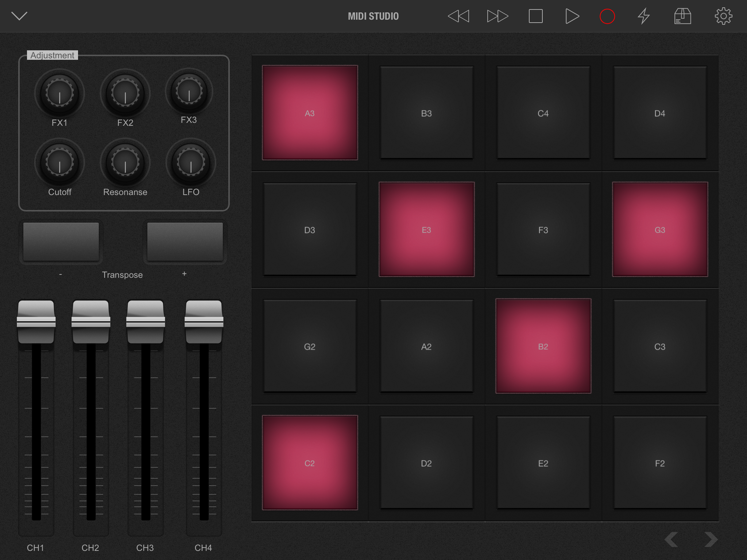Click the CH1 fader handle
Image resolution: width=747 pixels, height=560 pixels.
(x=36, y=322)
